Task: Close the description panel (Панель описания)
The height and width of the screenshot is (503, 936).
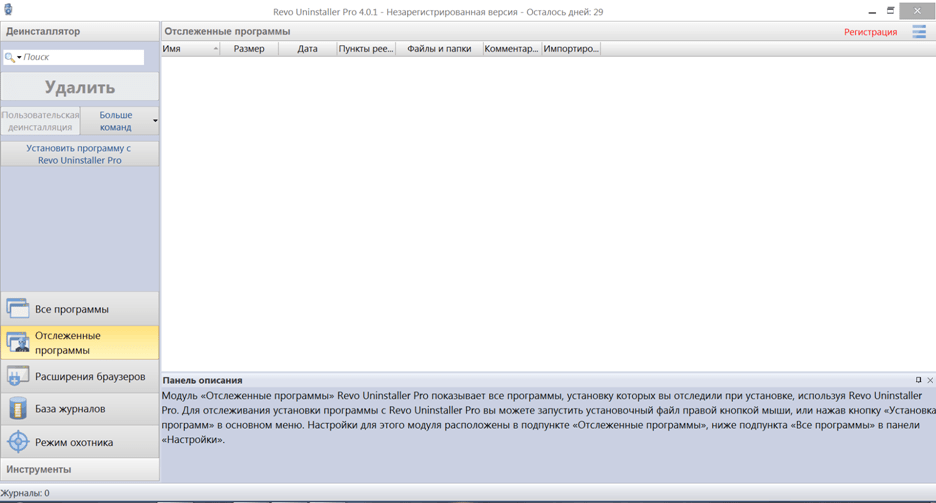Action: (x=930, y=380)
